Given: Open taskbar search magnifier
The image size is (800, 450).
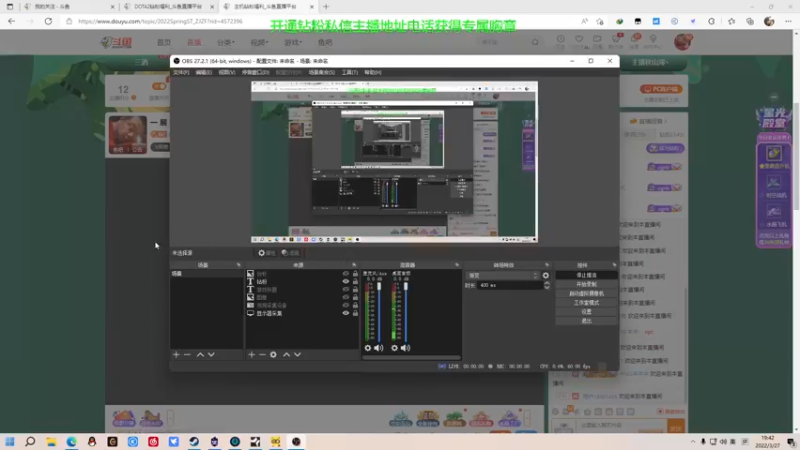Looking at the screenshot, I should click(x=30, y=441).
